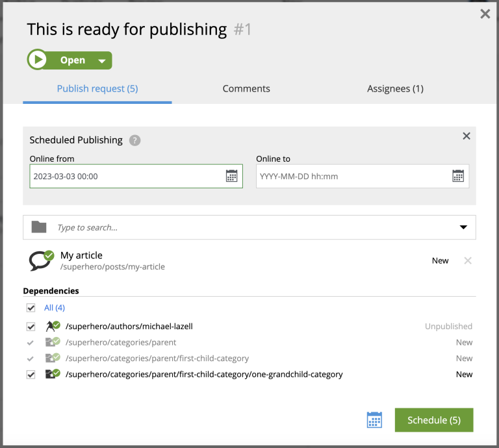Click the dialog title This is ready for publishing
This screenshot has width=499, height=448.
click(x=127, y=30)
